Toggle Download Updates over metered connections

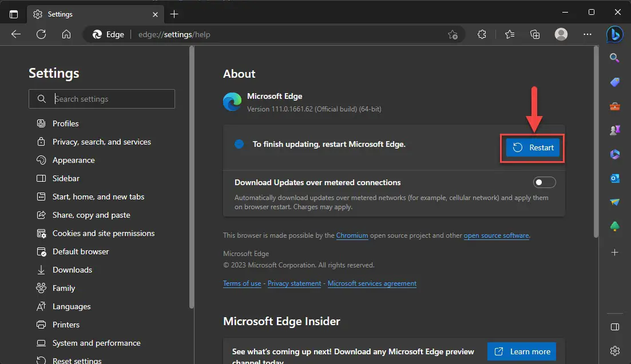(x=544, y=182)
